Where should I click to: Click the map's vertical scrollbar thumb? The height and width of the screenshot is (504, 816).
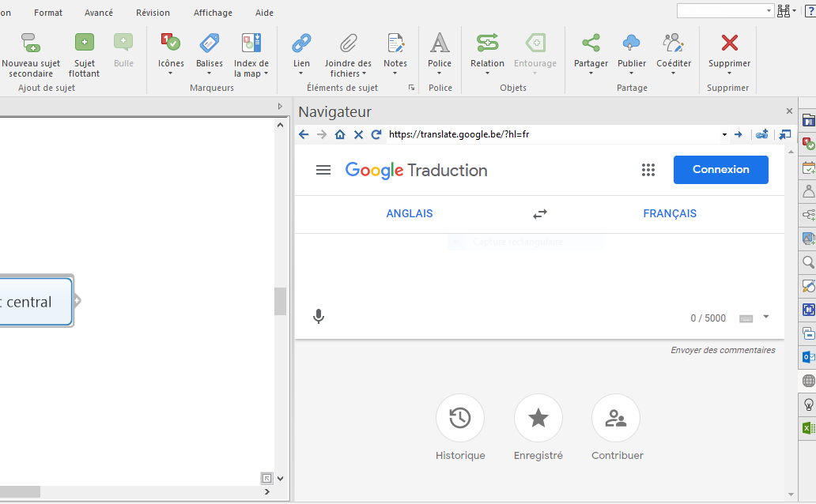(281, 301)
